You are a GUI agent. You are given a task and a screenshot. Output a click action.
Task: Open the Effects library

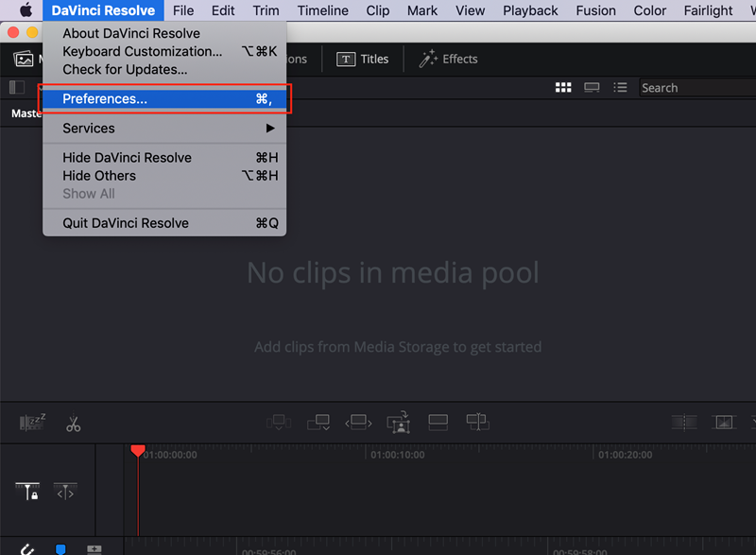pos(448,59)
